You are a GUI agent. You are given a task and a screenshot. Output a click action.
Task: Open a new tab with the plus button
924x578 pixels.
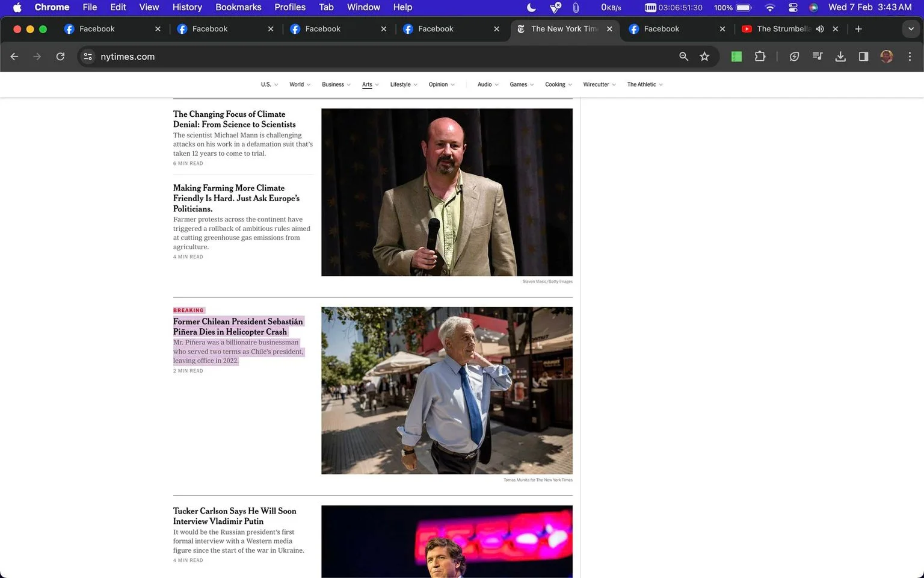pos(858,29)
